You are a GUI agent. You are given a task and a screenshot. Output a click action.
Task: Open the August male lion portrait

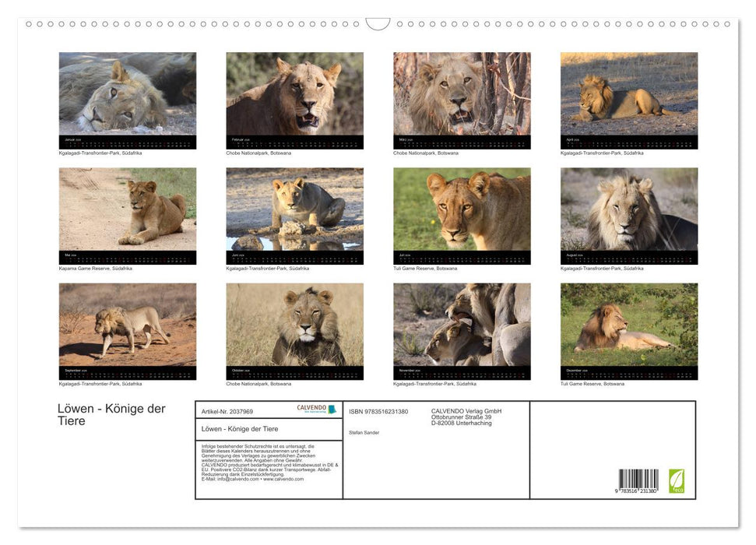(628, 209)
